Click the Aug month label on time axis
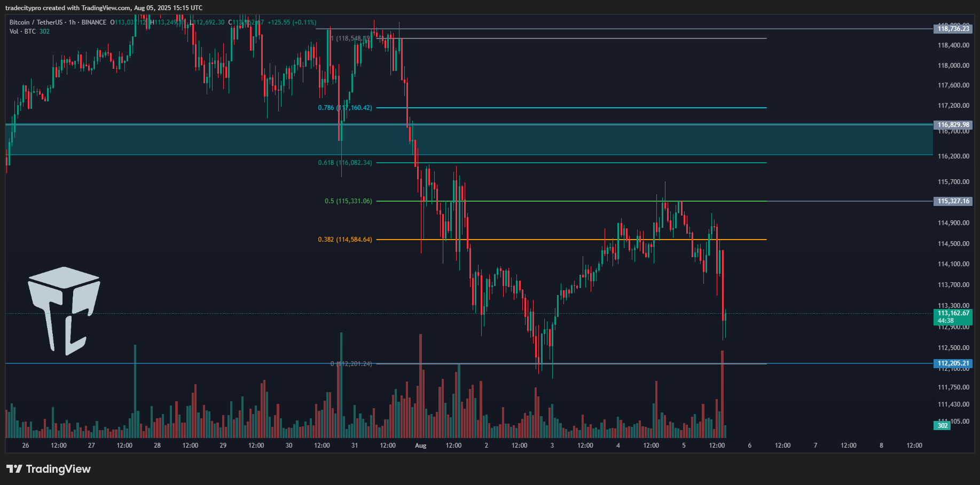 coord(421,446)
